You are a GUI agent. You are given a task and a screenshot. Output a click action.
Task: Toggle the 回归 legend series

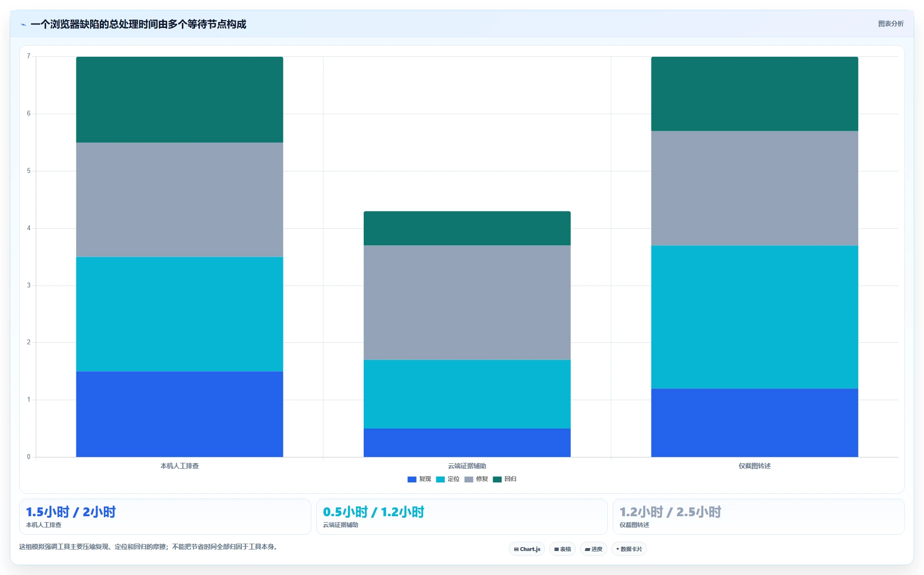[x=504, y=479]
